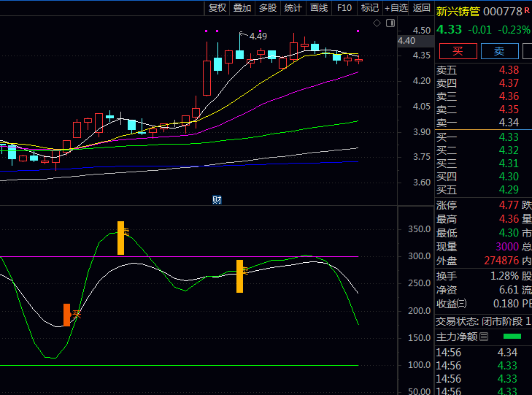Image resolution: width=532 pixels, height=395 pixels.
Task: Open the F10 company info tab
Action: pos(344,8)
